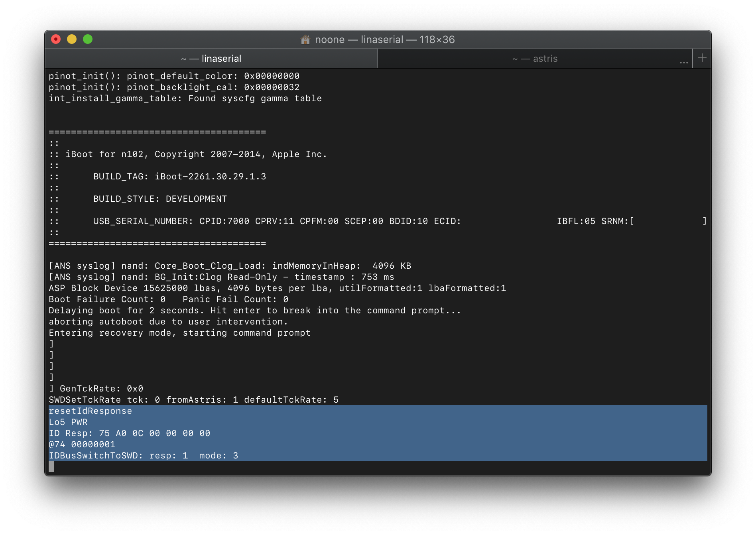The width and height of the screenshot is (756, 535).
Task: Click the home folder icon in title bar
Action: pyautogui.click(x=305, y=39)
